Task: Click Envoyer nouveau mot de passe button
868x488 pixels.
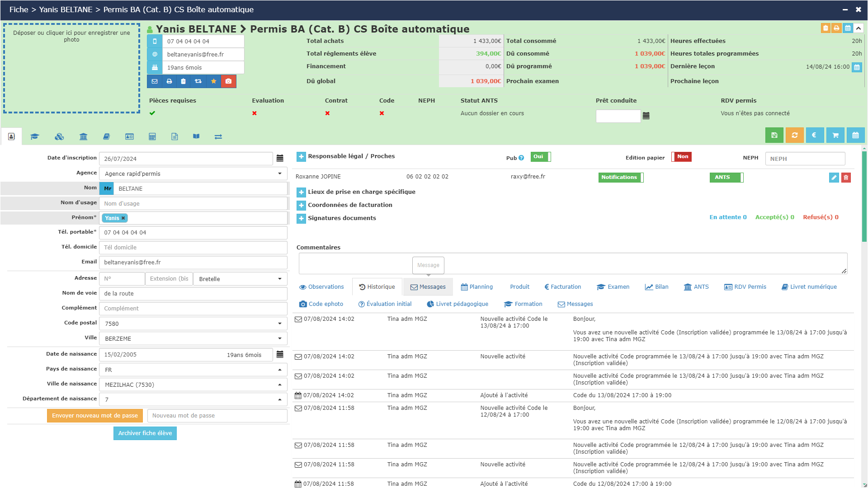Action: [95, 416]
